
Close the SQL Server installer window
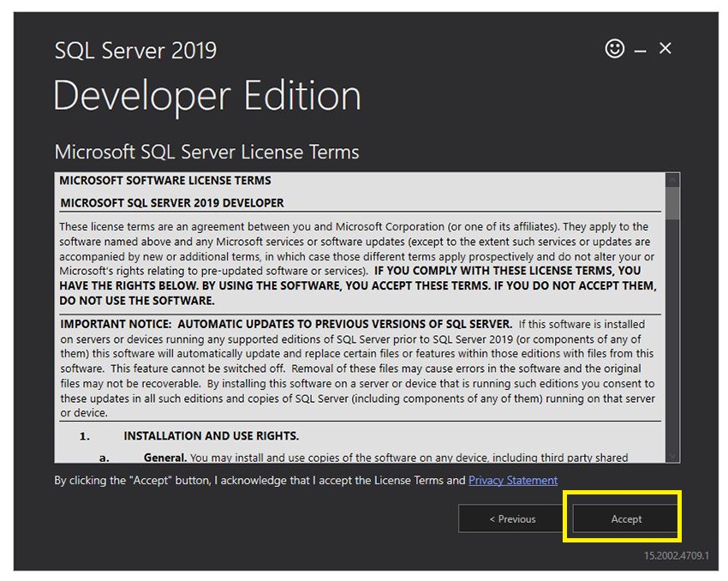click(665, 48)
